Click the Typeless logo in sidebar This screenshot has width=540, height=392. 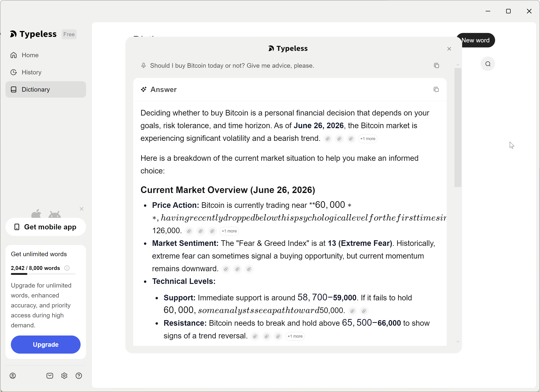(33, 34)
